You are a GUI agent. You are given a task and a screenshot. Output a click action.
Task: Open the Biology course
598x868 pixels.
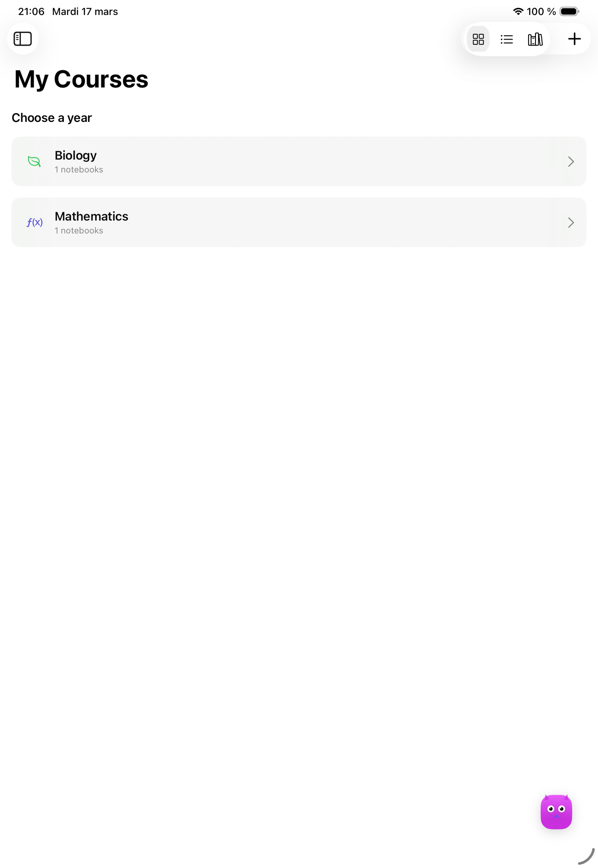click(x=76, y=155)
